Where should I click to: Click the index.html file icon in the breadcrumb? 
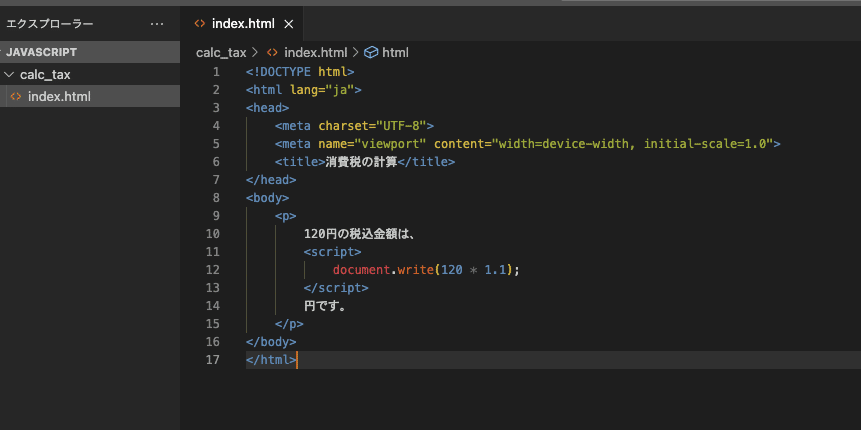click(272, 52)
